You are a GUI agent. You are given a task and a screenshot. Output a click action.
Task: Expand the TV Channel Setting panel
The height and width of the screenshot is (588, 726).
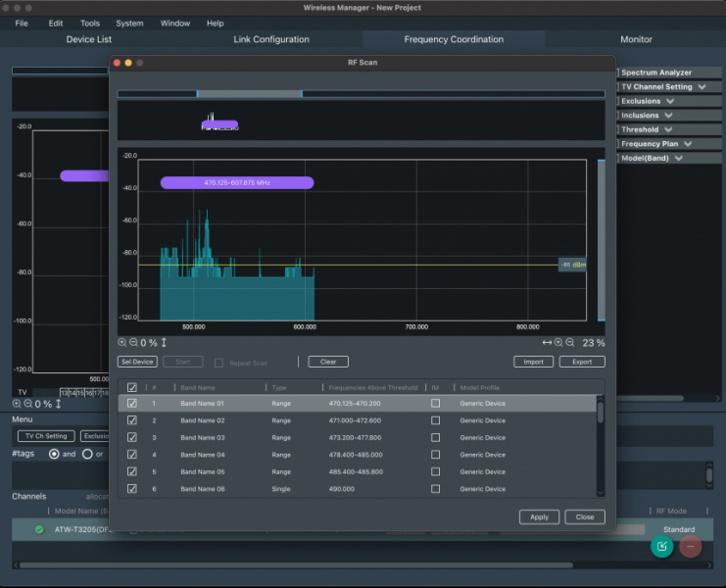pos(702,87)
